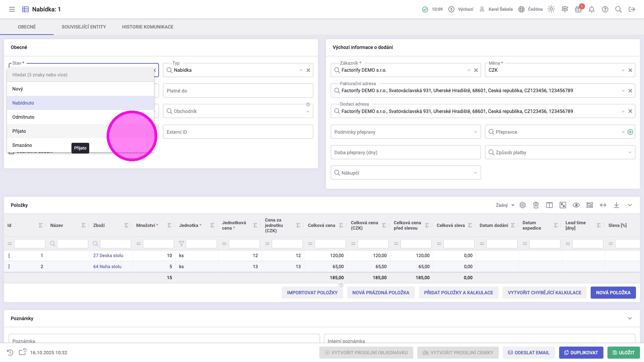The image size is (644, 362).
Task: Open the hamburger main menu
Action: (12, 9)
